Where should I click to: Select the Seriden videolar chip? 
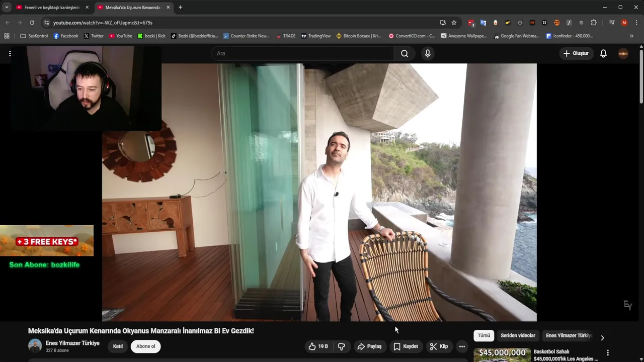518,335
